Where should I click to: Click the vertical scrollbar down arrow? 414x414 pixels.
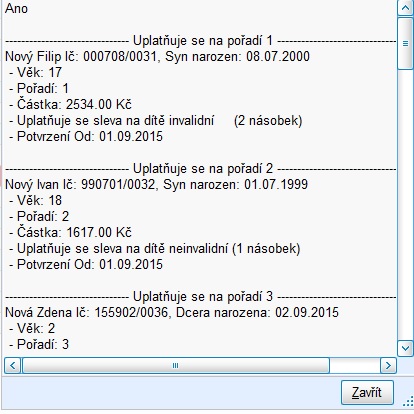point(405,348)
